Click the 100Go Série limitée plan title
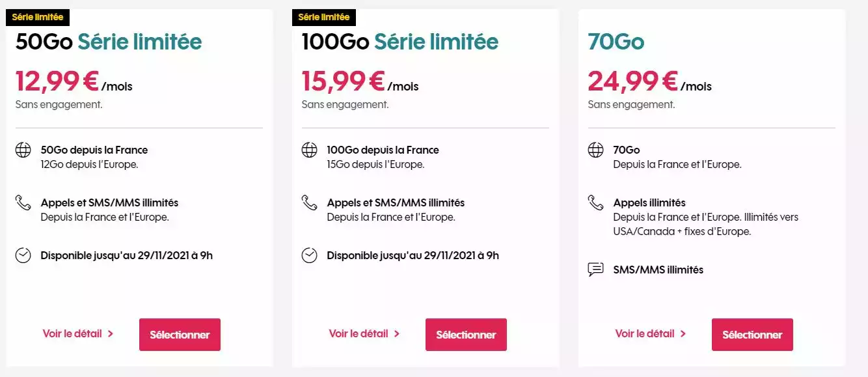The height and width of the screenshot is (377, 868). [400, 42]
